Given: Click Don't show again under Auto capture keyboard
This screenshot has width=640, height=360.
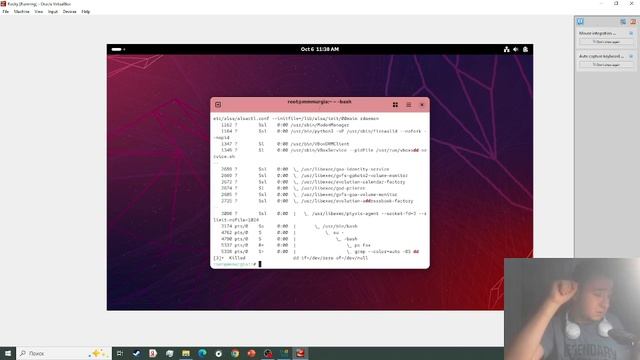Looking at the screenshot, I should click(606, 64).
